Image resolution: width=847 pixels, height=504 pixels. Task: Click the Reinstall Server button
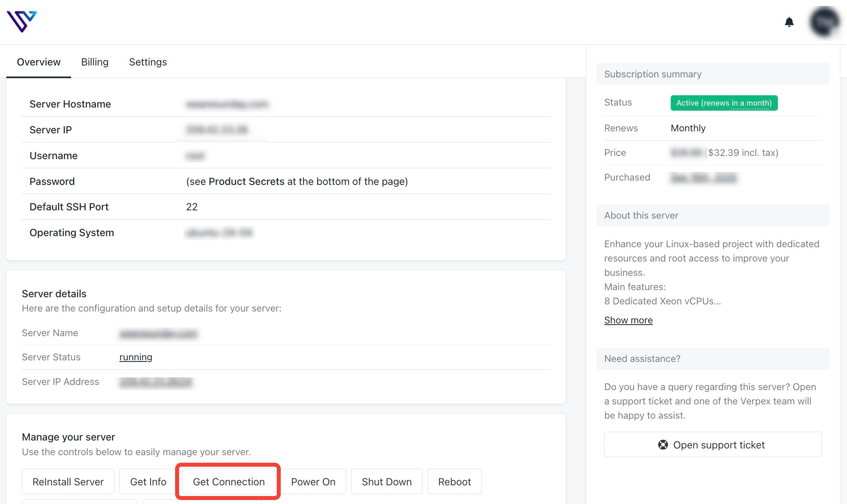tap(68, 481)
